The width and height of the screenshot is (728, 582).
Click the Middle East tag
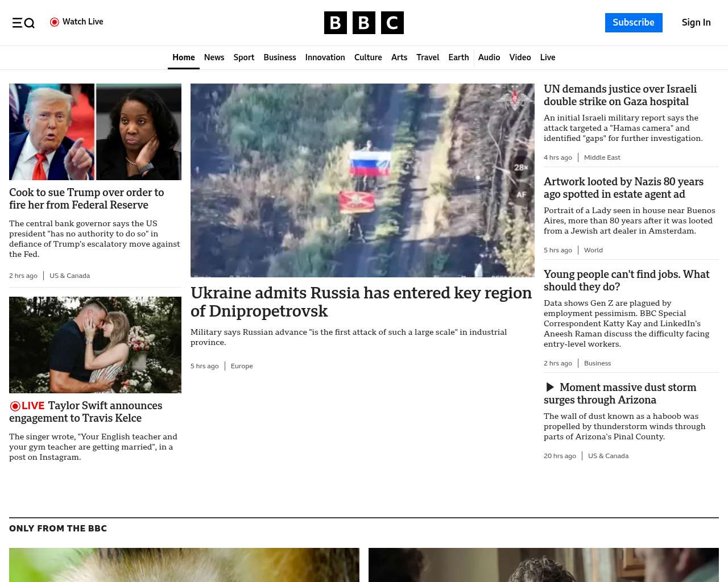pos(602,157)
